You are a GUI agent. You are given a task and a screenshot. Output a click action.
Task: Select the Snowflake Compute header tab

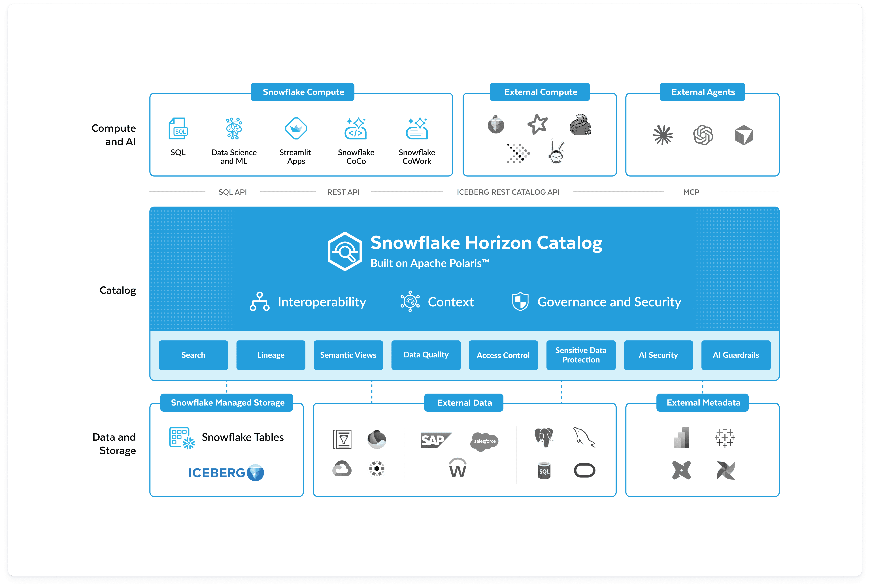(x=303, y=92)
